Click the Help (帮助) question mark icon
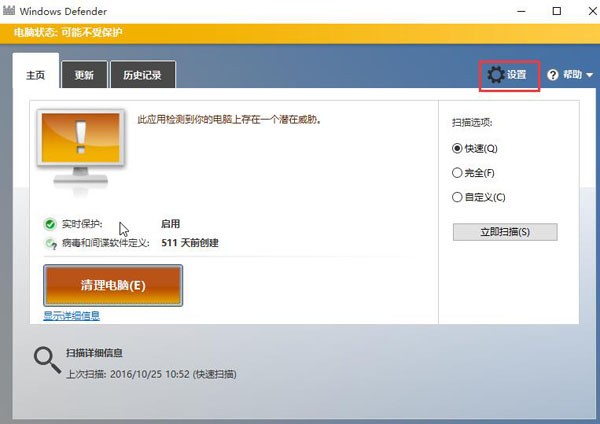The height and width of the screenshot is (424, 600). (x=553, y=75)
